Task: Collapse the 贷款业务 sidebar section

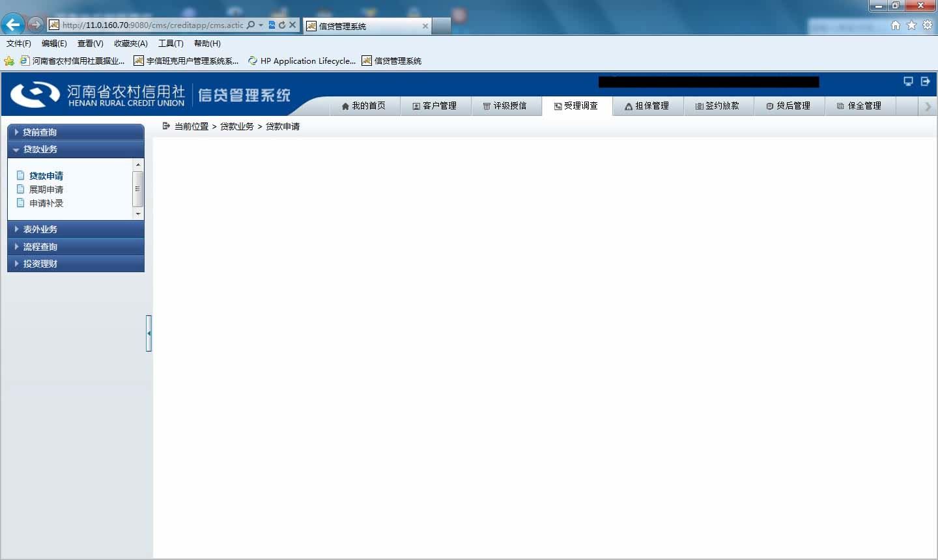Action: [76, 149]
